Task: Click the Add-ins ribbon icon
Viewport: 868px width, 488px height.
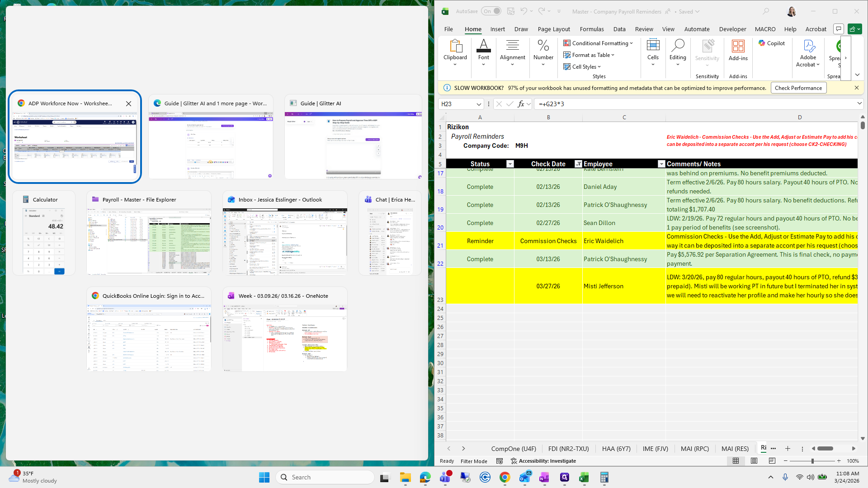Action: 738,50
